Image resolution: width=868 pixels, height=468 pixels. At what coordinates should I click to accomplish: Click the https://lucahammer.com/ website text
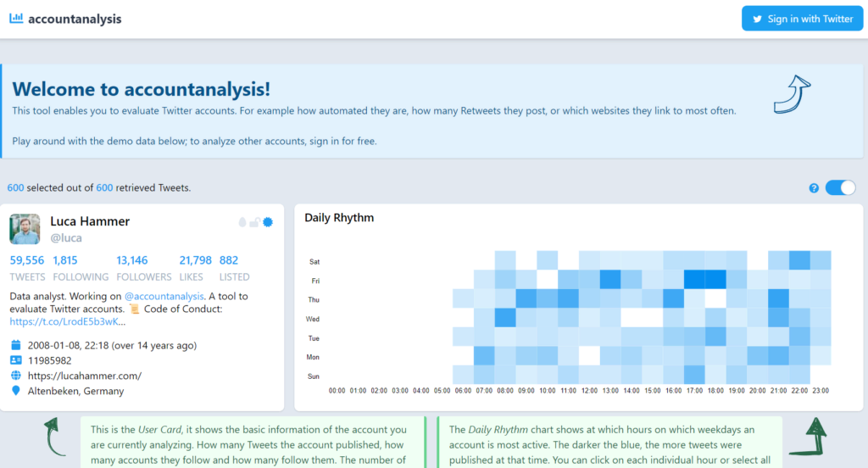(85, 376)
